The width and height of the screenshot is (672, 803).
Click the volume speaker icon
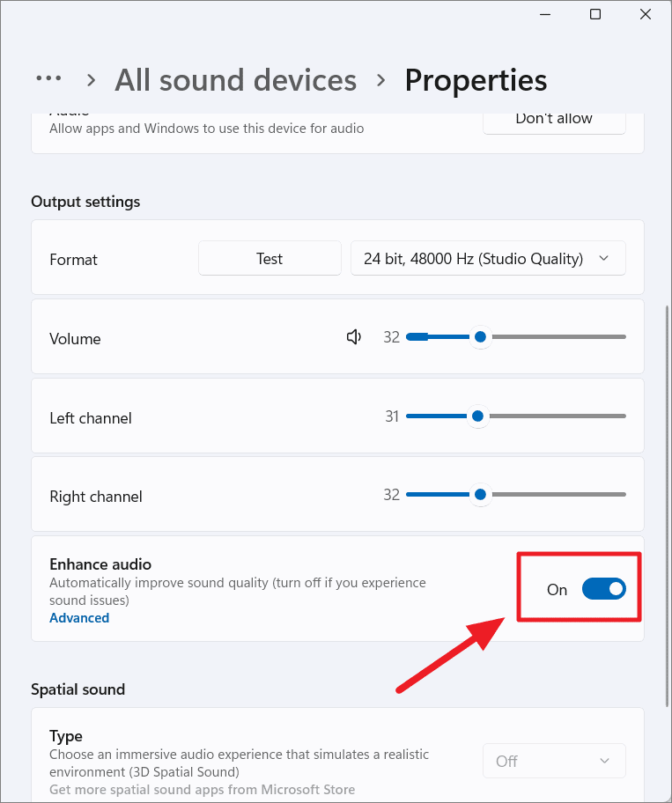[x=353, y=336]
